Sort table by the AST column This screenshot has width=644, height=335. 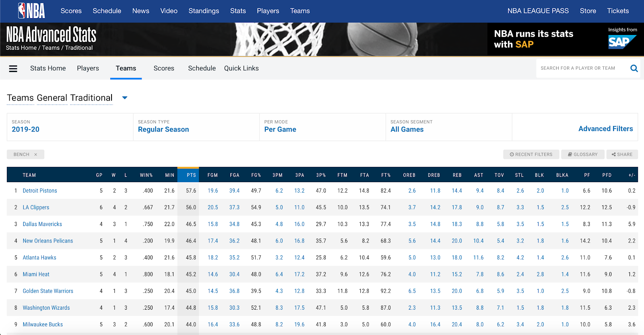coord(479,175)
